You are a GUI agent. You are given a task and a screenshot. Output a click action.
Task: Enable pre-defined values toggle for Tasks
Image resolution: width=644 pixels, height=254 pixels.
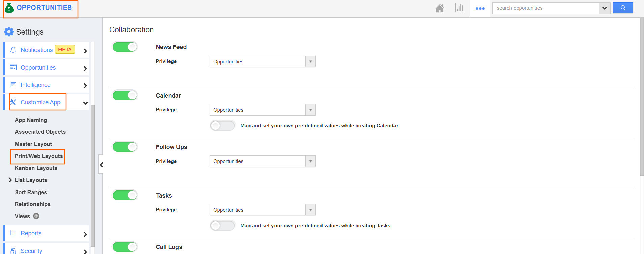[x=222, y=225]
